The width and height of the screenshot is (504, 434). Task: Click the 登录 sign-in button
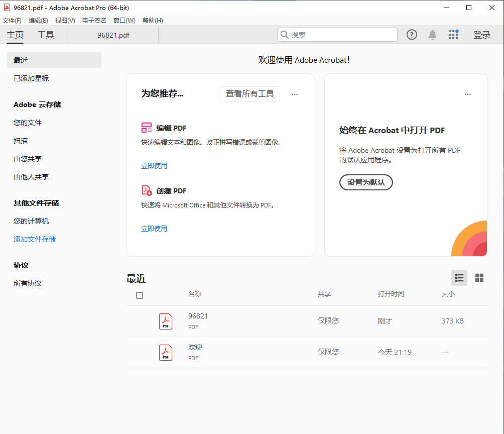point(481,35)
